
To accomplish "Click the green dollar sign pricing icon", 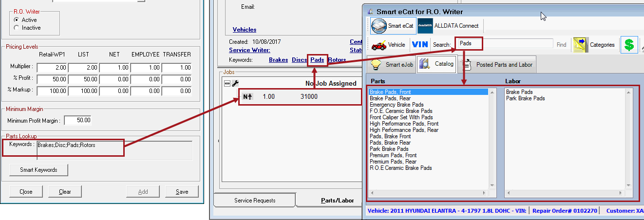I will [629, 45].
